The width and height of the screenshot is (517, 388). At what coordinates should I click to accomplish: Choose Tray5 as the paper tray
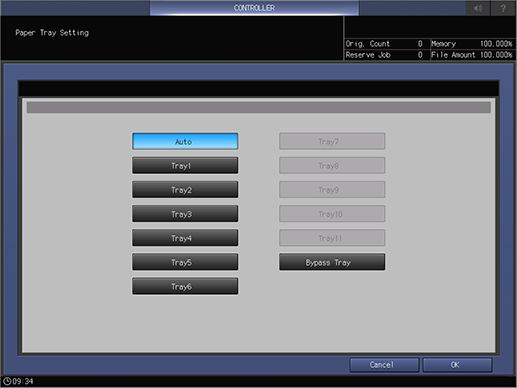click(x=185, y=262)
